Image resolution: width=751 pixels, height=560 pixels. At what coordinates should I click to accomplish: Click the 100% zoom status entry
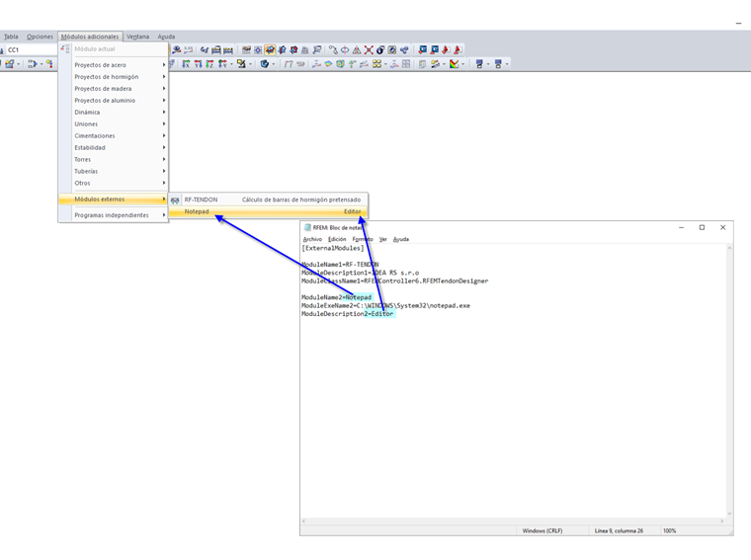[x=670, y=530]
